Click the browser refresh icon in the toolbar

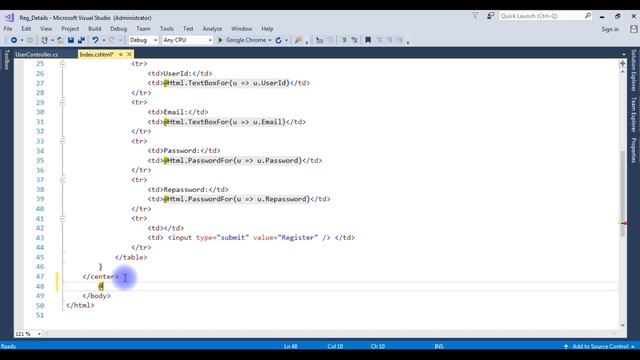pyautogui.click(x=278, y=40)
